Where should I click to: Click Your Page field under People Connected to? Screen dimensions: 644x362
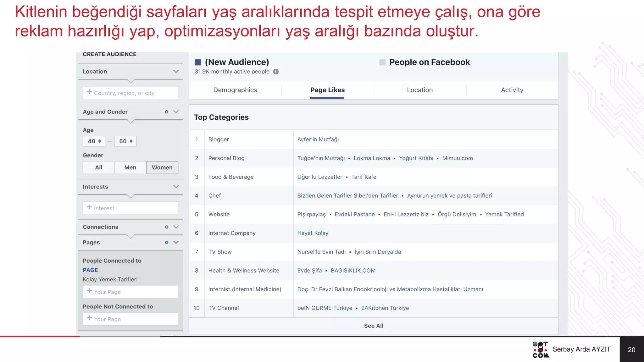(130, 292)
